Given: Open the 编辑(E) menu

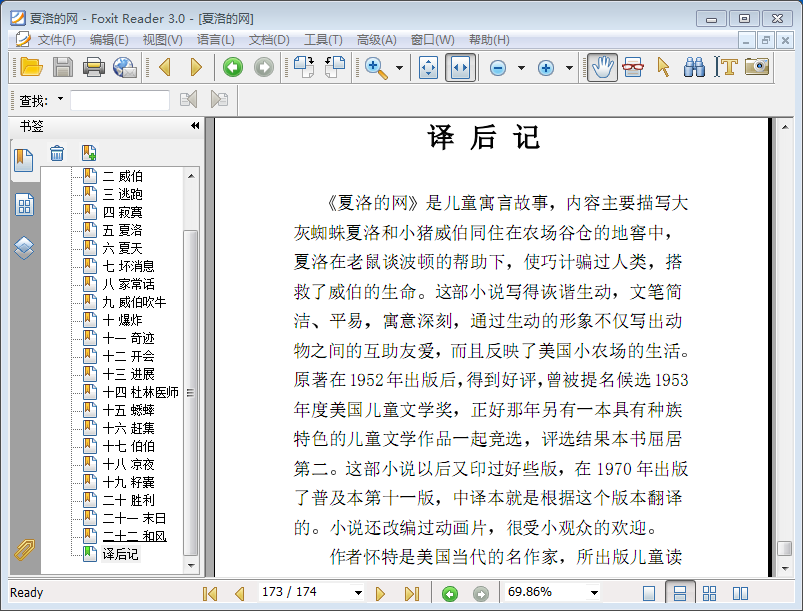Looking at the screenshot, I should [x=109, y=40].
